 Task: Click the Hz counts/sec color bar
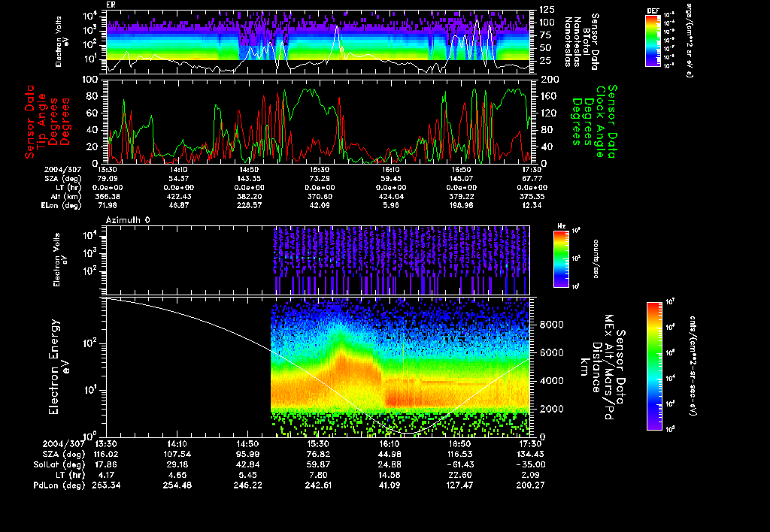pos(561,259)
